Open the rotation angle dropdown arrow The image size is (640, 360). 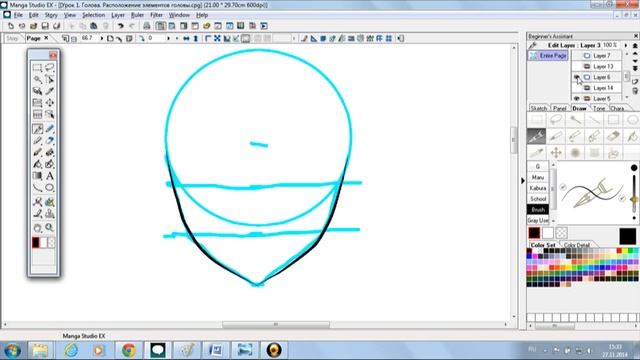(x=168, y=38)
